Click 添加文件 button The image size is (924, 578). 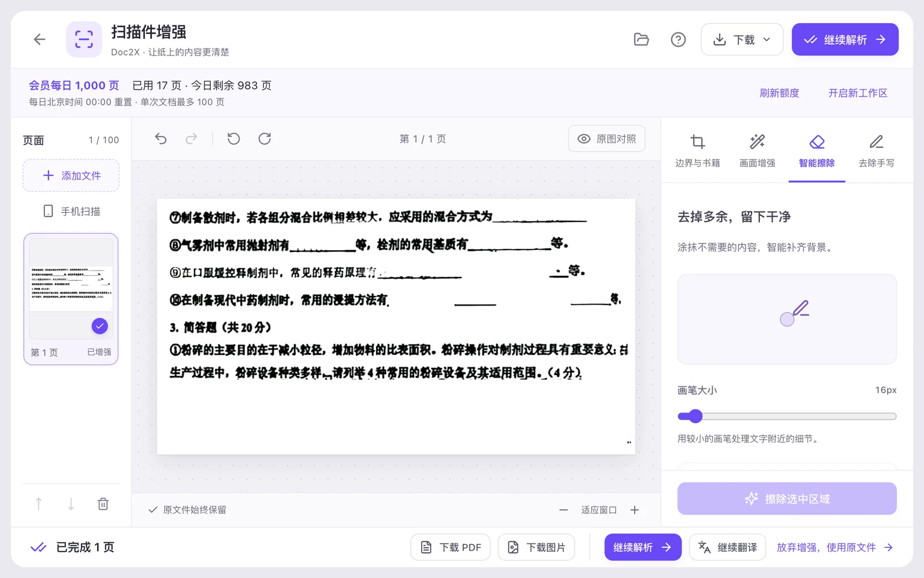(x=71, y=175)
